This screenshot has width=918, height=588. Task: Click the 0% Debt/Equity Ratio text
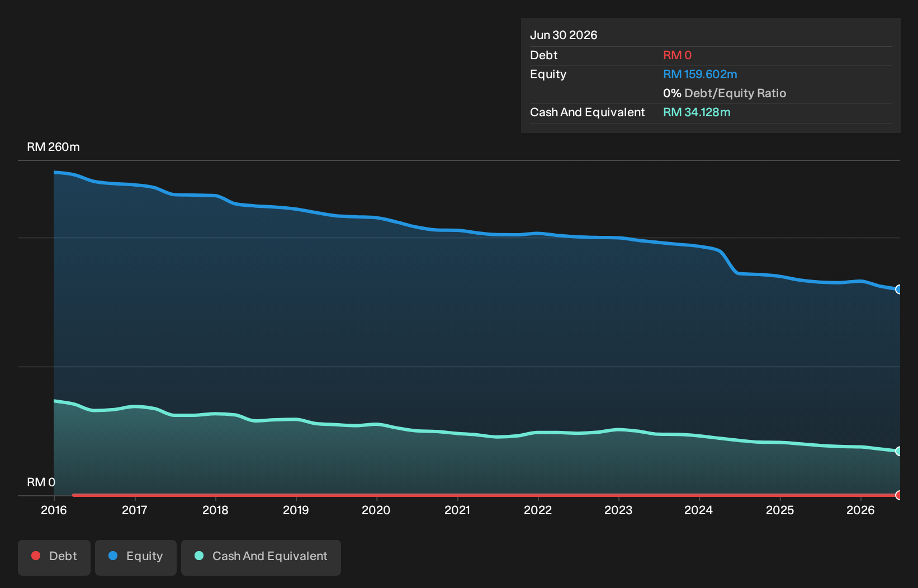(725, 93)
